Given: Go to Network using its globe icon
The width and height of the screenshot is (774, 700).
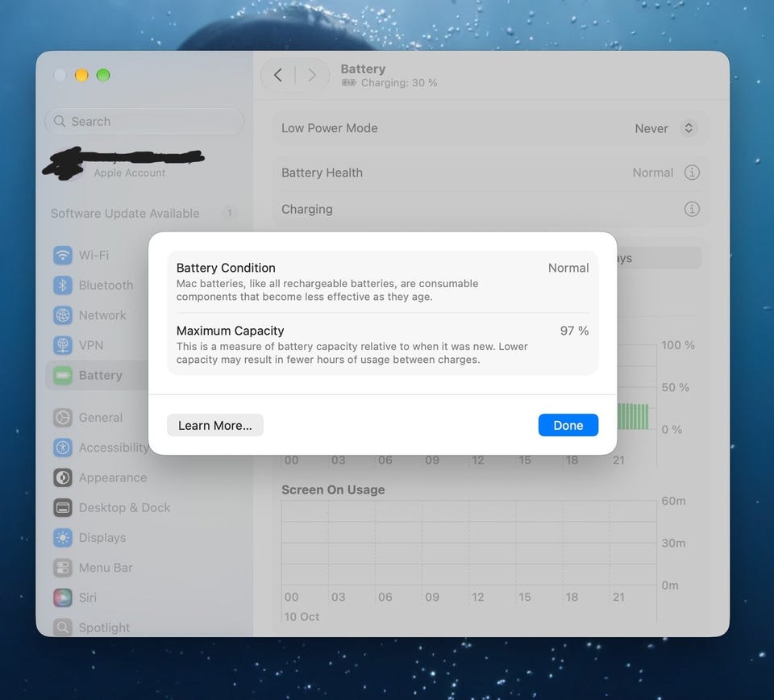Looking at the screenshot, I should point(63,315).
